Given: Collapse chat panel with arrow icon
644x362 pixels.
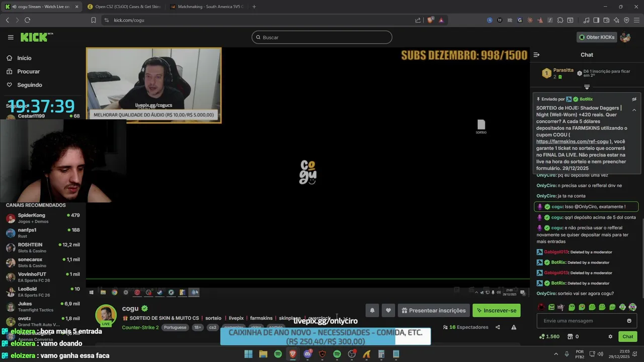Looking at the screenshot, I should pos(536,55).
